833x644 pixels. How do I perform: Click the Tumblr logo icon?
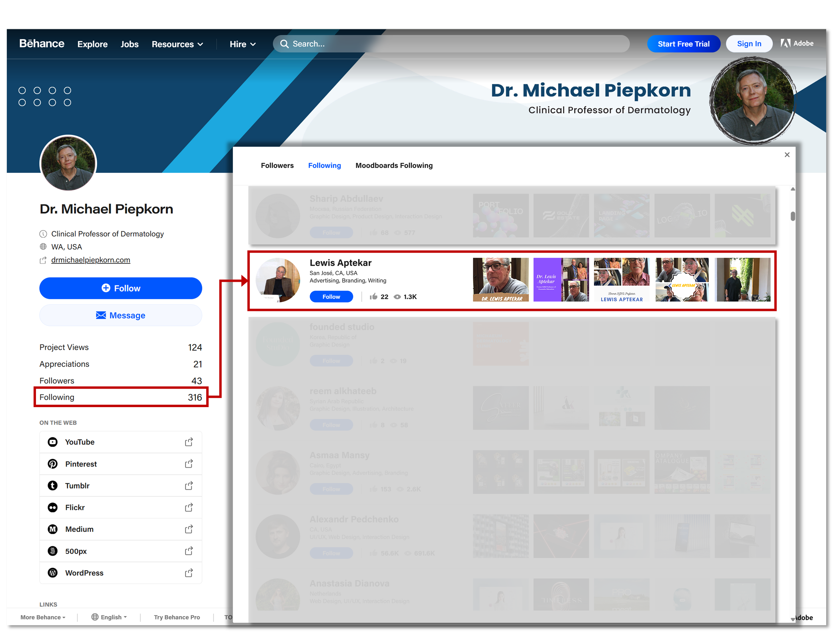(53, 485)
